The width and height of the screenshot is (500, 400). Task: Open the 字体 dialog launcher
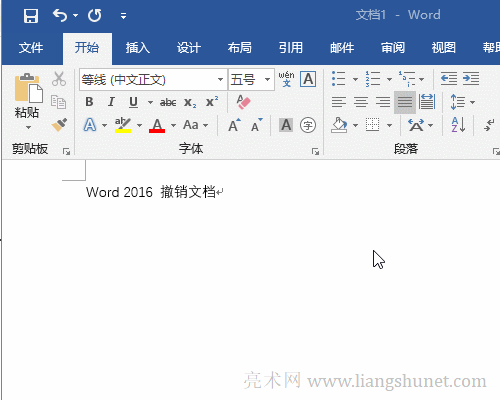click(x=315, y=152)
